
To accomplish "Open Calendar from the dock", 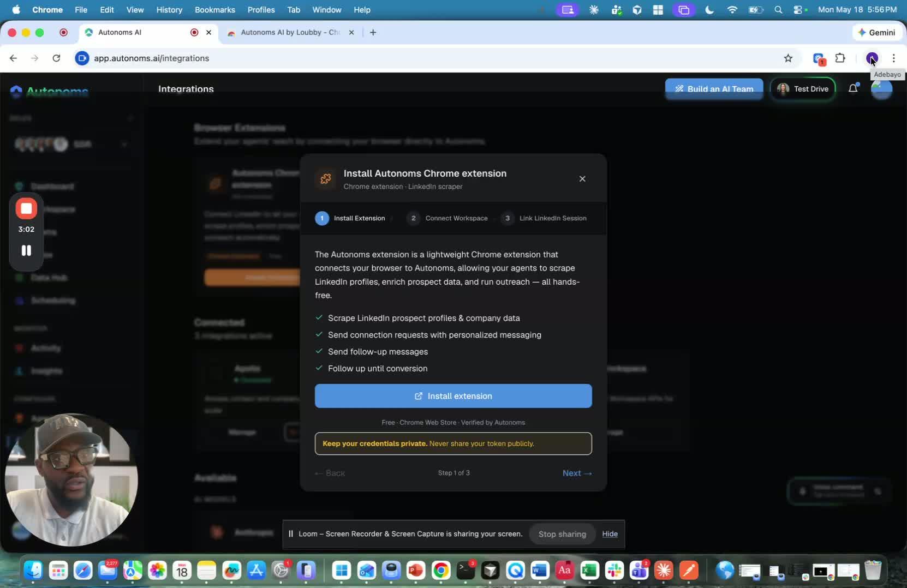I will point(182,571).
